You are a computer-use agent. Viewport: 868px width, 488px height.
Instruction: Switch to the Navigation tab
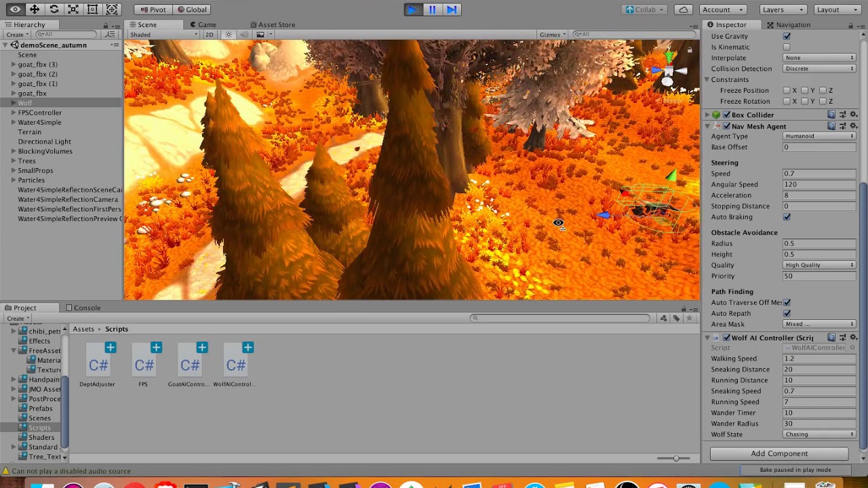[x=788, y=25]
